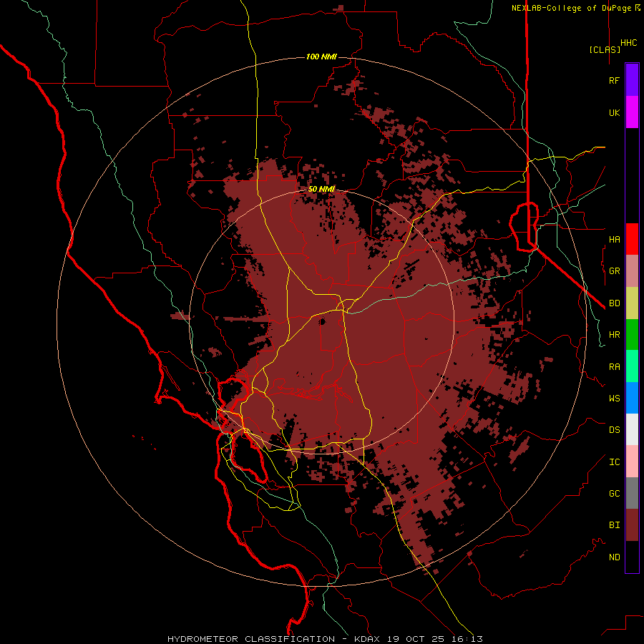Click the 'RF' legend label
The height and width of the screenshot is (644, 644).
(614, 81)
